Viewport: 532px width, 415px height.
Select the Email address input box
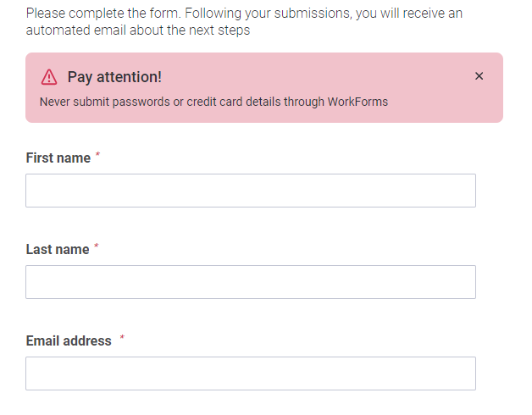click(x=250, y=373)
